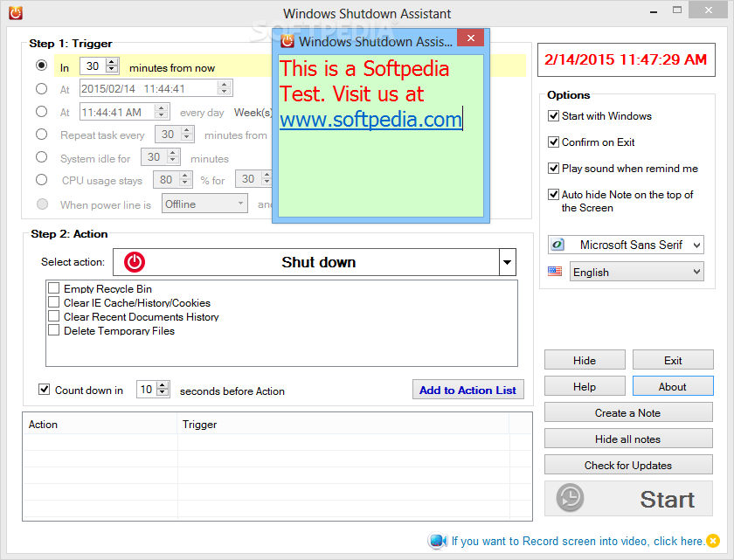Click the US flag language icon
734x560 pixels.
[555, 272]
